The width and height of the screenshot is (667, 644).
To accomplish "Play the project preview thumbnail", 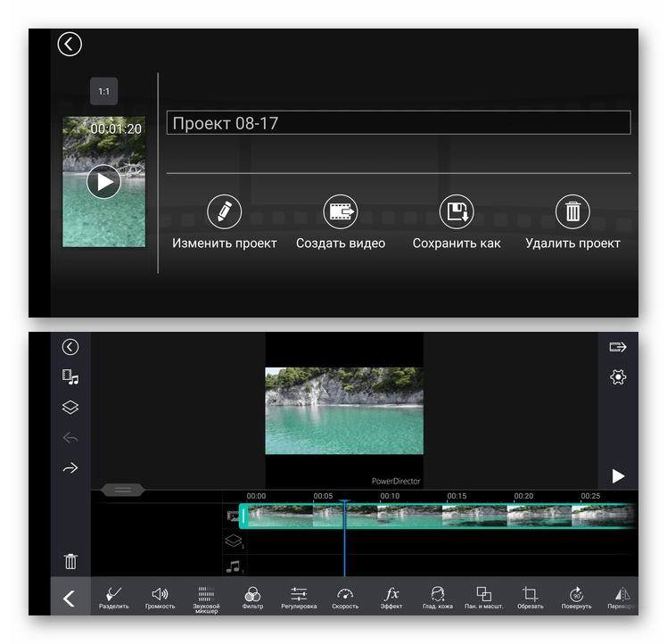I will tap(103, 182).
